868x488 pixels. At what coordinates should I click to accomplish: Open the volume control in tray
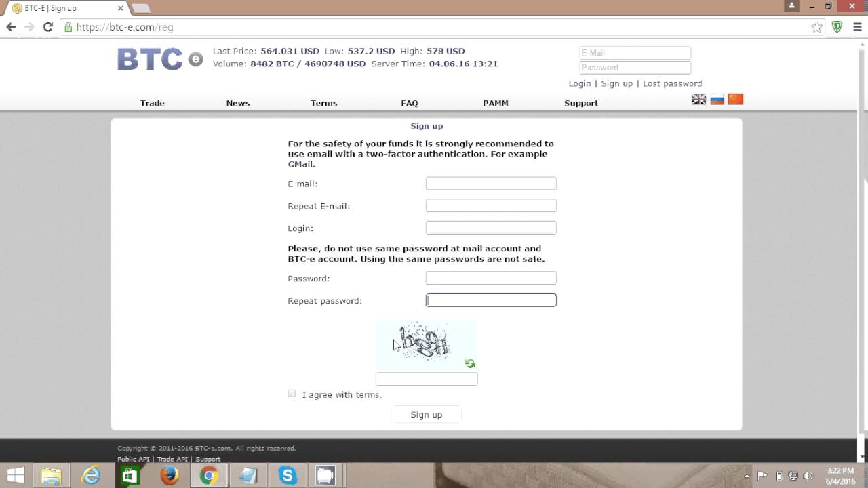(808, 476)
